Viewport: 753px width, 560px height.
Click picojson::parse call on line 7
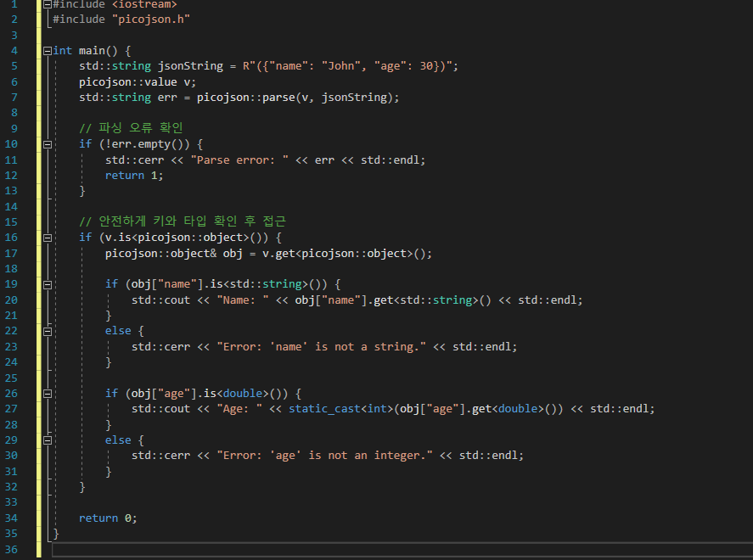click(298, 98)
